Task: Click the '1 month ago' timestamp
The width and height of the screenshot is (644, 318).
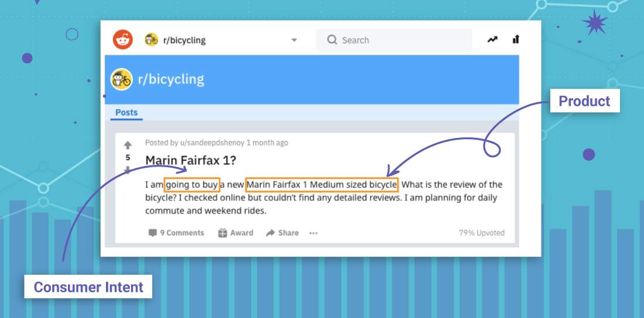Action: click(x=268, y=143)
